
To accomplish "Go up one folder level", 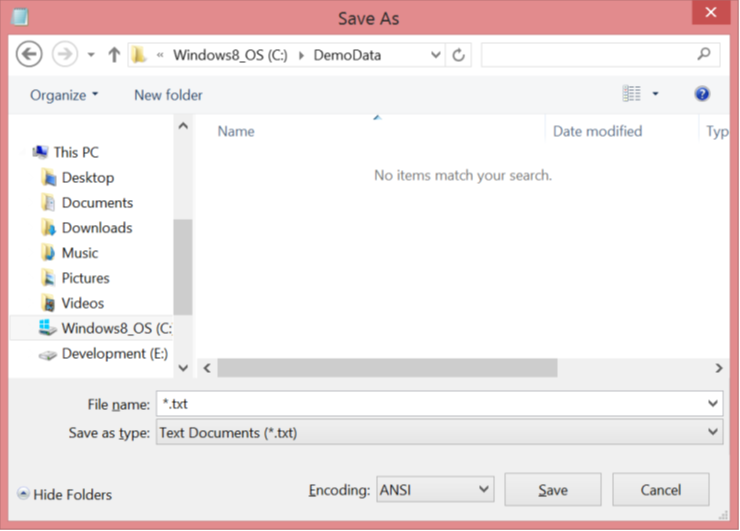I will [114, 55].
